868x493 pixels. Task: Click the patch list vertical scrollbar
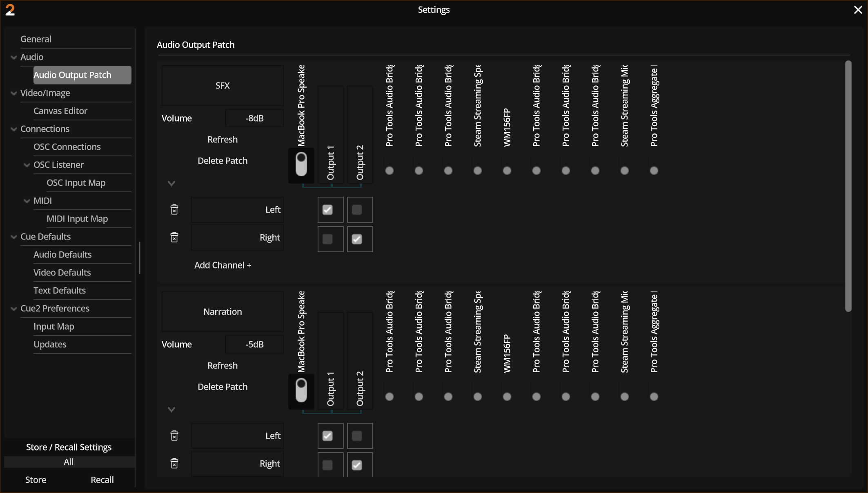848,186
